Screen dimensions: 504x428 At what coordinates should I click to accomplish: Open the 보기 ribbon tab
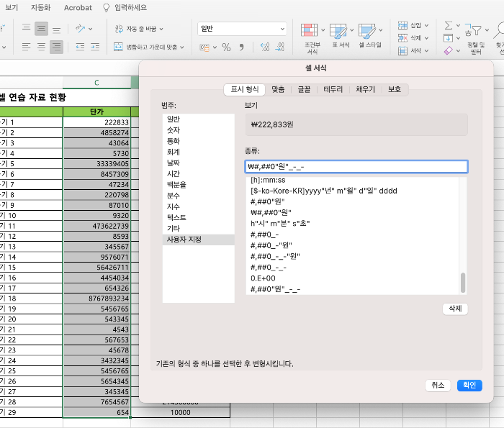pyautogui.click(x=12, y=7)
